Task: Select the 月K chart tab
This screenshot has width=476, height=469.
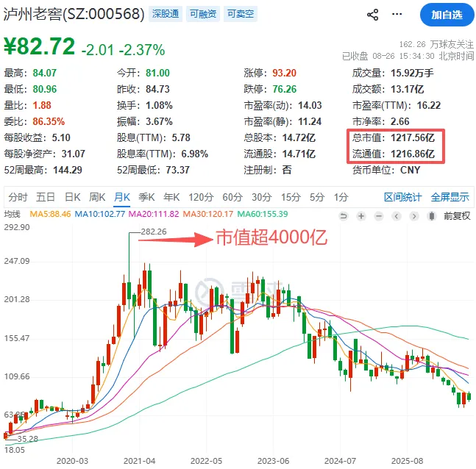Action: click(122, 197)
